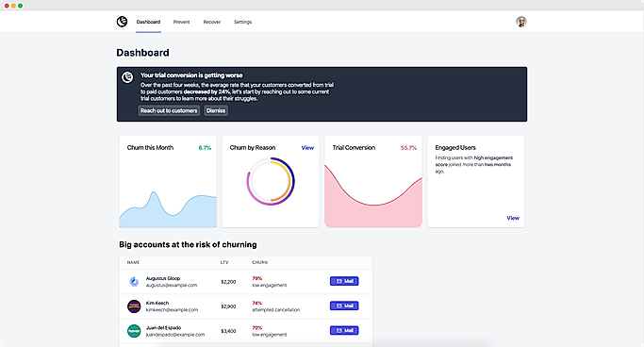The width and height of the screenshot is (644, 347).
Task: Mail Augustus Gloop
Action: click(344, 281)
